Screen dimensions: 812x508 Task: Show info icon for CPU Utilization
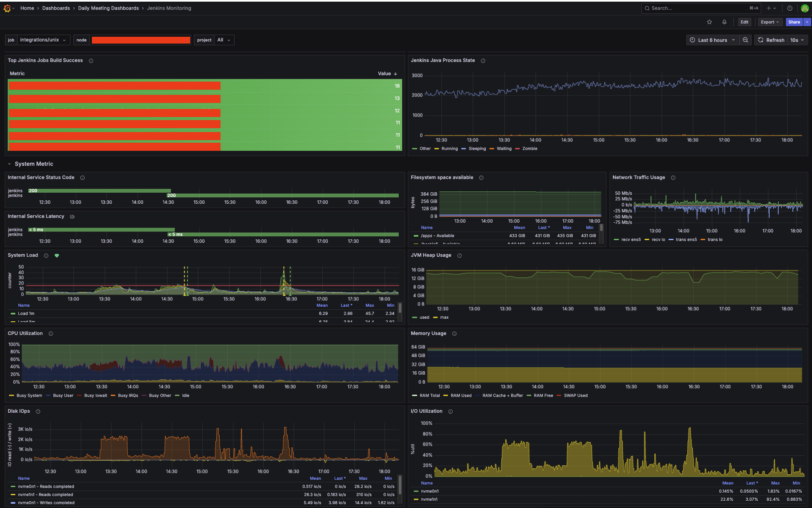click(51, 334)
